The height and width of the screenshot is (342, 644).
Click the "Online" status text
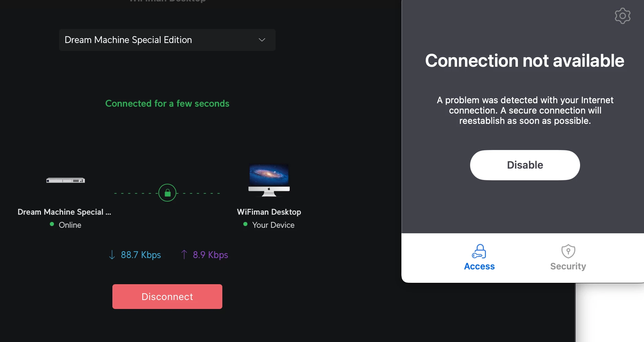pyautogui.click(x=70, y=225)
